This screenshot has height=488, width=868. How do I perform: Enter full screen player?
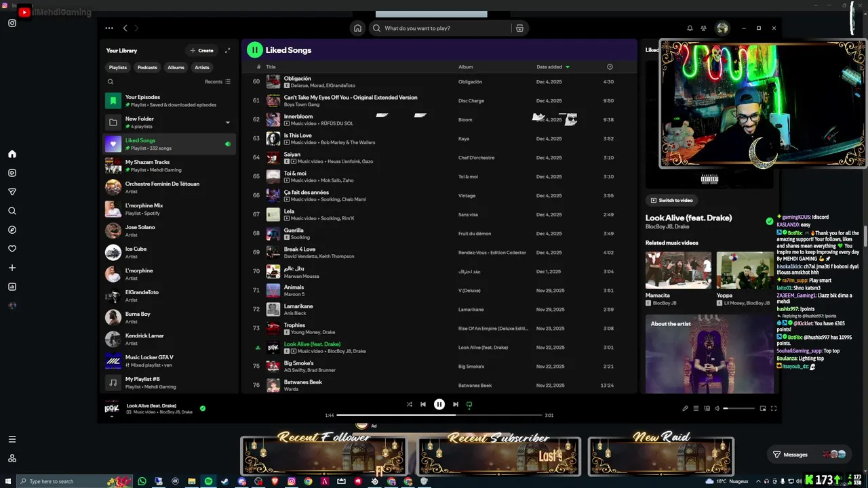click(x=774, y=409)
